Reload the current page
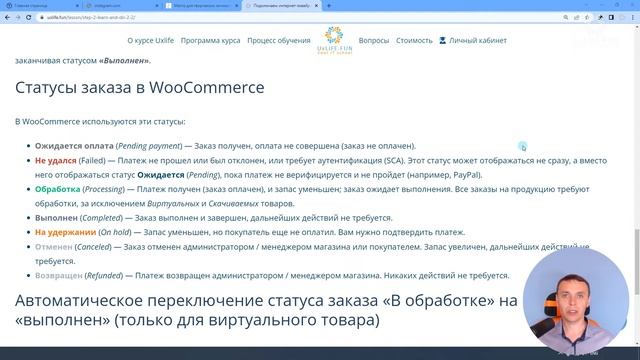The width and height of the screenshot is (640, 360). [29, 18]
